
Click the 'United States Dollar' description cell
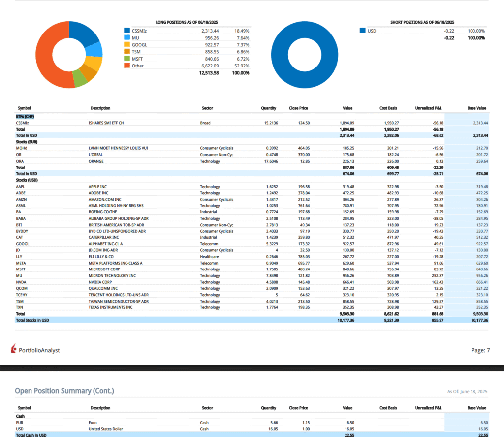(x=106, y=429)
